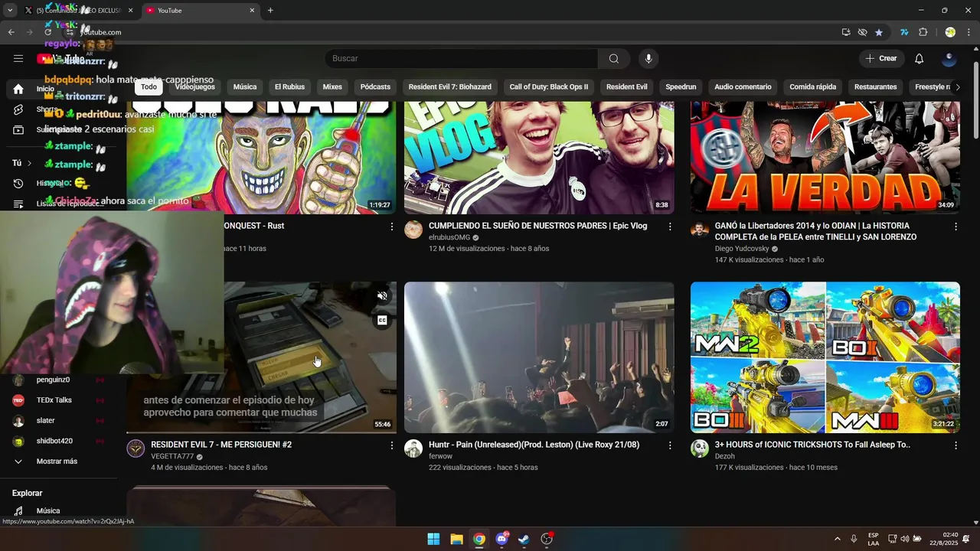Select the Audio comentario chip
The image size is (980, 551).
point(743,87)
